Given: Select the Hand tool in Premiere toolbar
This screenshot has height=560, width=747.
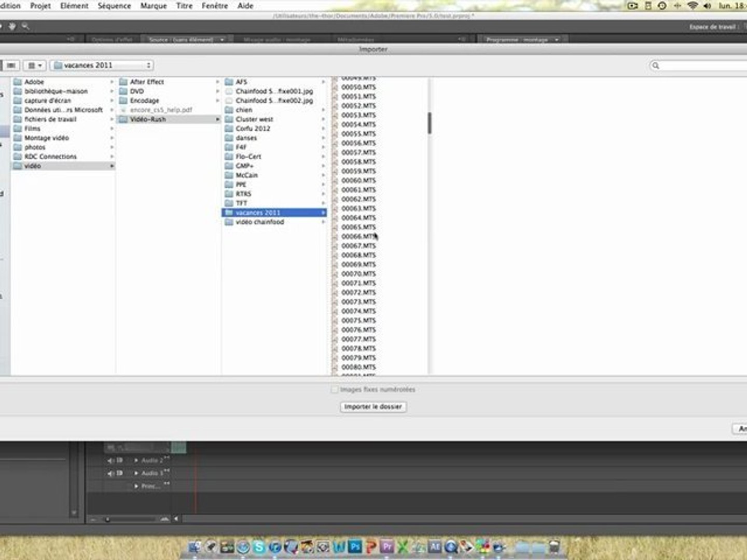Looking at the screenshot, I should pos(12,26).
